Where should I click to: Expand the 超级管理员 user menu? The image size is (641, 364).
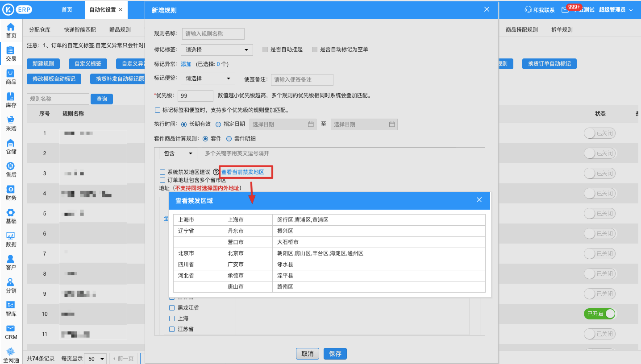[x=616, y=10]
